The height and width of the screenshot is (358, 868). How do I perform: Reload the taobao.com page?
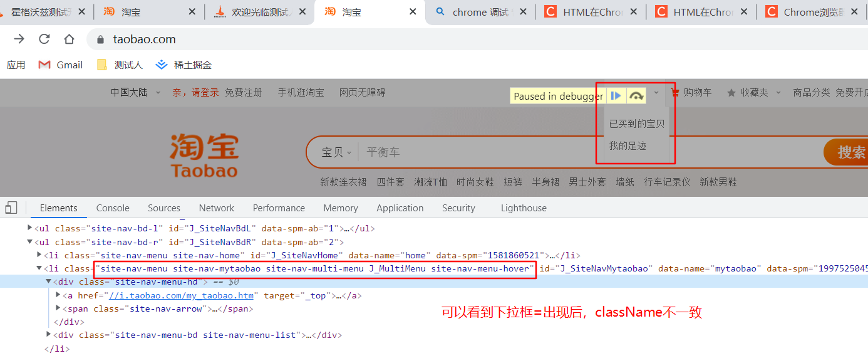[x=44, y=39]
